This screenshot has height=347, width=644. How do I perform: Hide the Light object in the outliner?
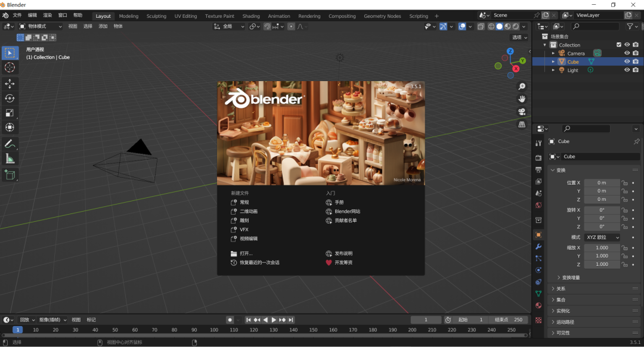point(626,70)
